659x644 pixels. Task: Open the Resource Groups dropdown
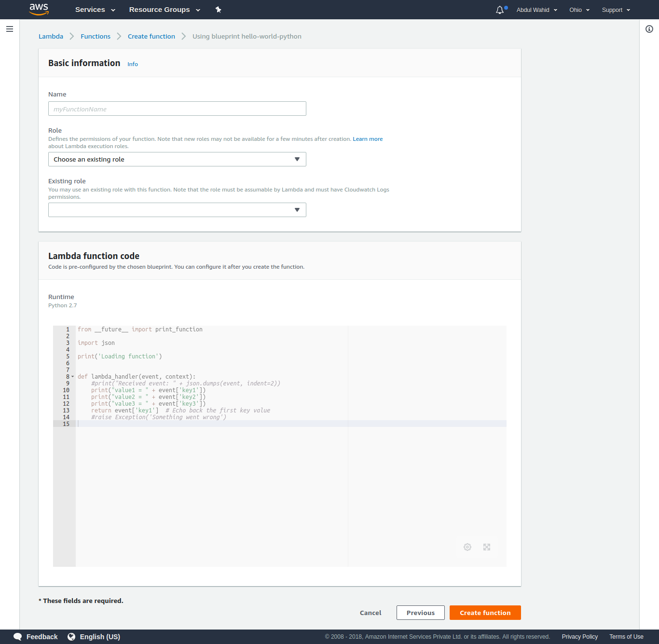pos(165,10)
